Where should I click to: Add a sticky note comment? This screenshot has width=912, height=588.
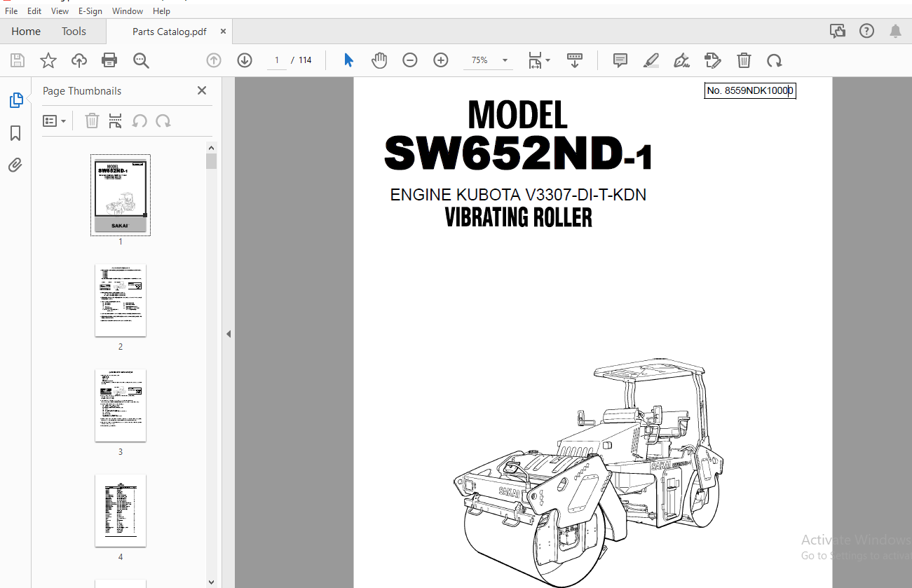(620, 60)
